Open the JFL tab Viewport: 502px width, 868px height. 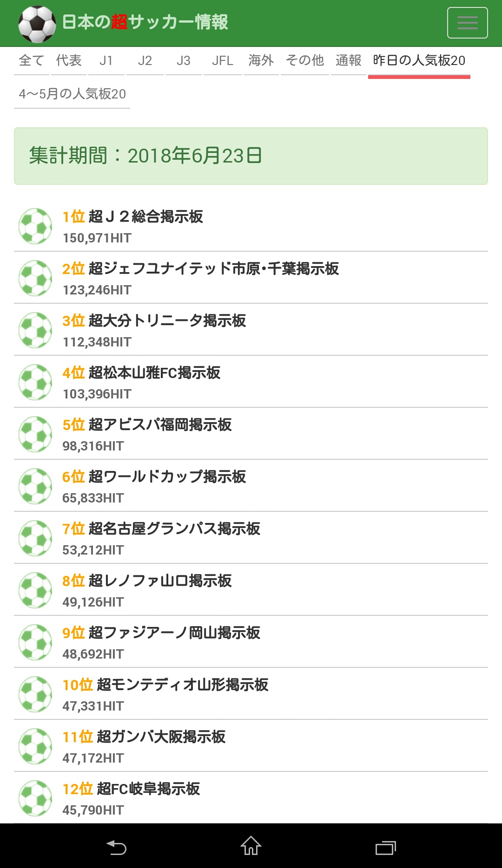(x=222, y=61)
